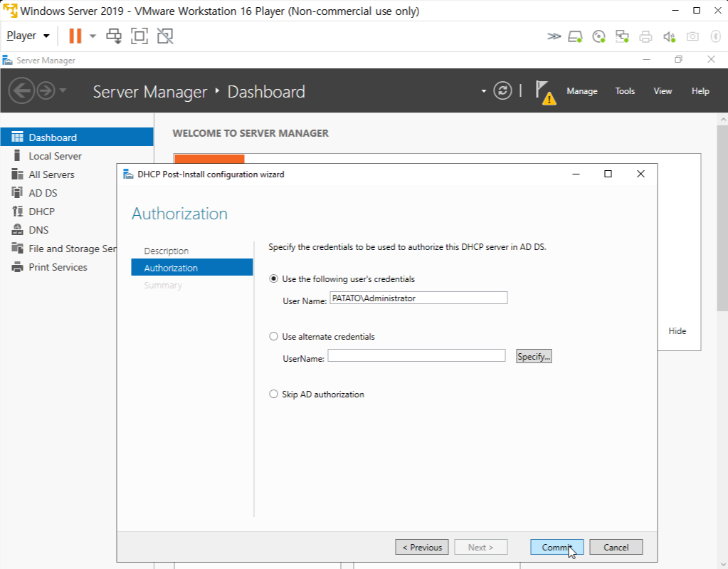Click the Print Services printer icon

(17, 266)
